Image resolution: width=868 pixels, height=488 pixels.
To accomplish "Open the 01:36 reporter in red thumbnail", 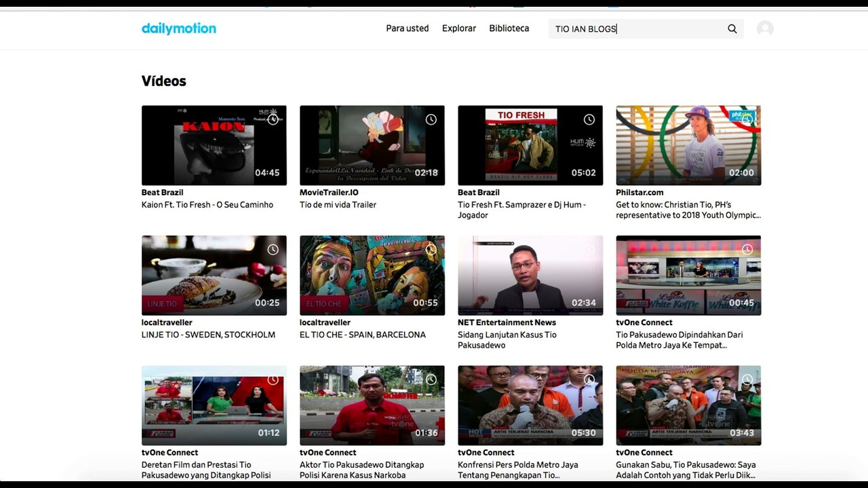I will 372,405.
